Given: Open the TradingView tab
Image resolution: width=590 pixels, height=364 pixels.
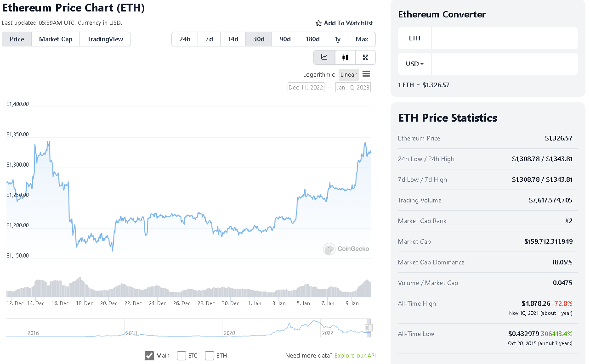Looking at the screenshot, I should (x=105, y=39).
